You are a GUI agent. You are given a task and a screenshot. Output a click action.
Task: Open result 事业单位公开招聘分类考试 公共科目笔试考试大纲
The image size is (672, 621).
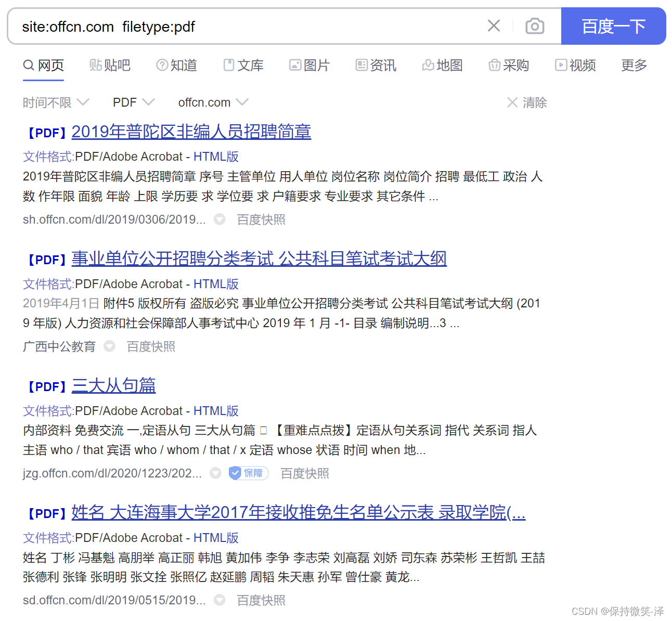point(259,258)
